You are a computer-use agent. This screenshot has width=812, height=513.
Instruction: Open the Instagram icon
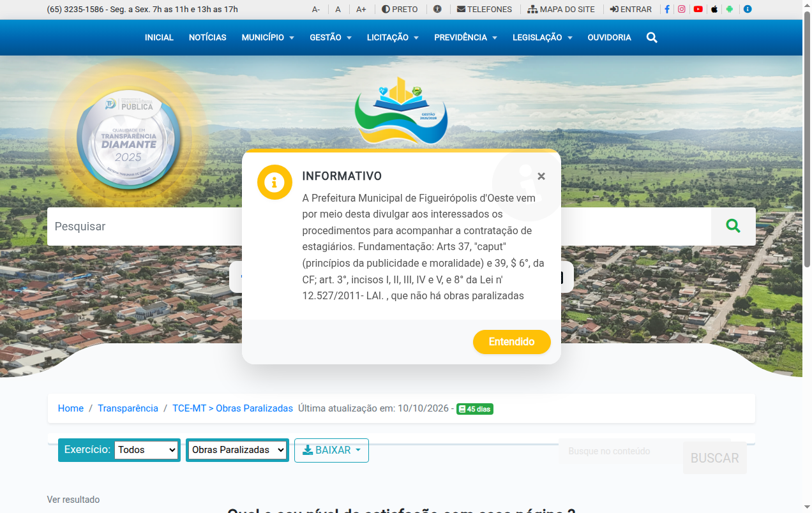[x=682, y=10]
